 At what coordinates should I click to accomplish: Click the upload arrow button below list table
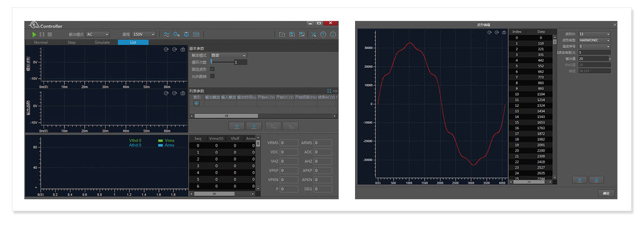tap(237, 126)
